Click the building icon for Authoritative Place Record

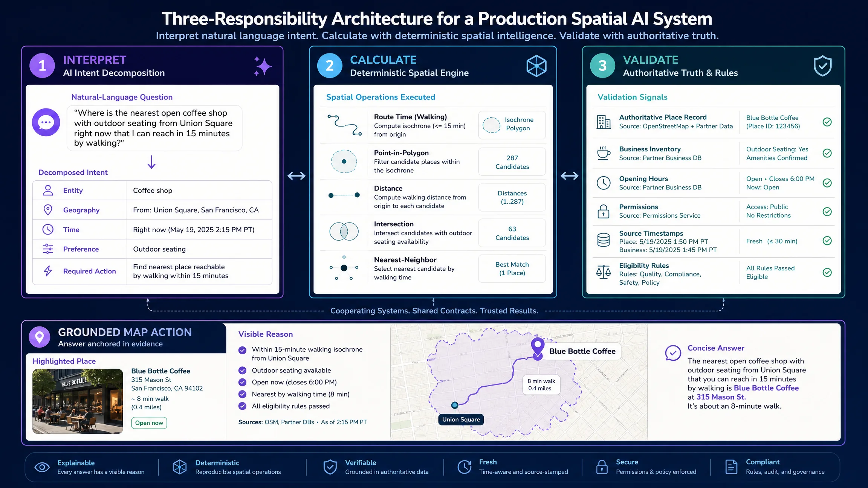click(x=604, y=122)
